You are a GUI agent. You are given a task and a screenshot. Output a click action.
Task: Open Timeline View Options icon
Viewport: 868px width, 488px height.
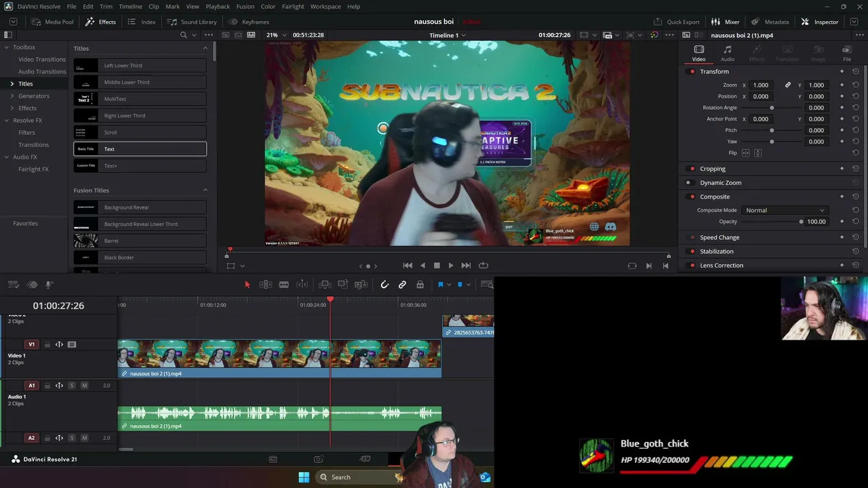[x=13, y=285]
